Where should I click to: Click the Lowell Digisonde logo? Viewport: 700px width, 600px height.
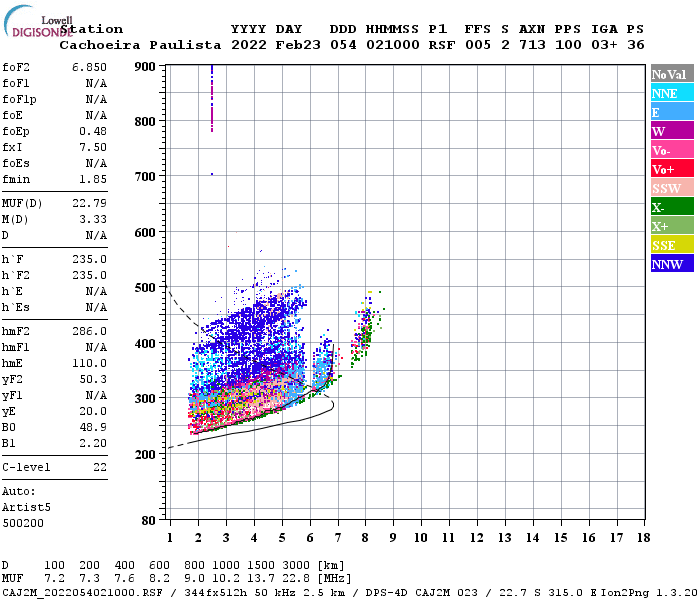[38, 21]
